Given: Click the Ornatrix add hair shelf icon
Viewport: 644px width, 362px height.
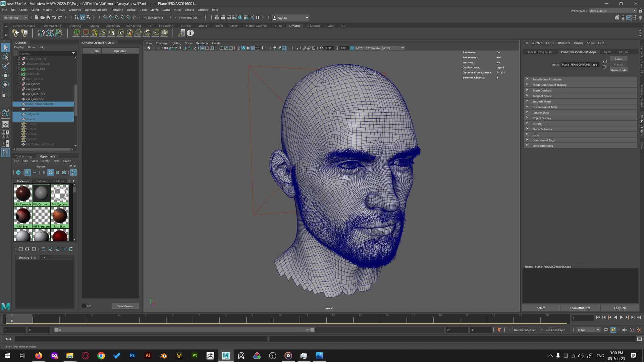Looking at the screenshot, I should (x=15, y=33).
